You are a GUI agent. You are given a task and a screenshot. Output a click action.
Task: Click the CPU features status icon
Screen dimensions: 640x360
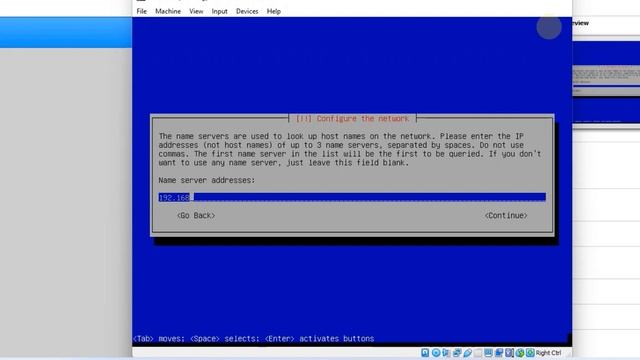pos(509,353)
